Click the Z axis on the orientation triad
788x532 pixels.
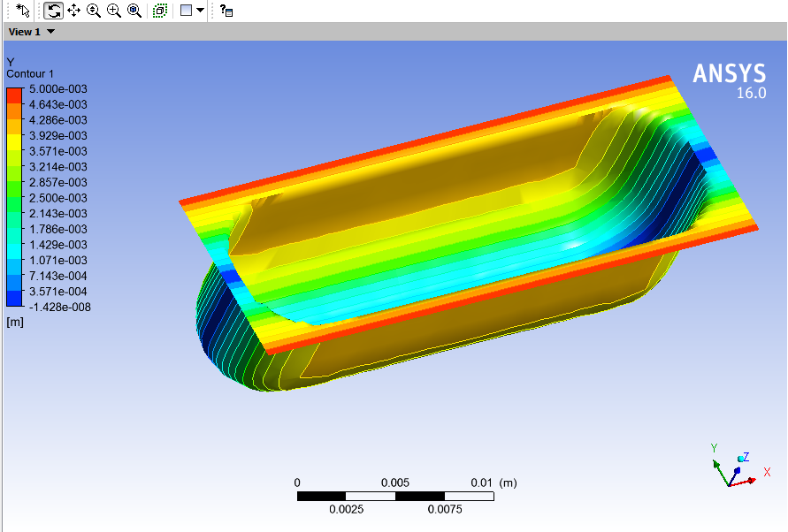[741, 459]
